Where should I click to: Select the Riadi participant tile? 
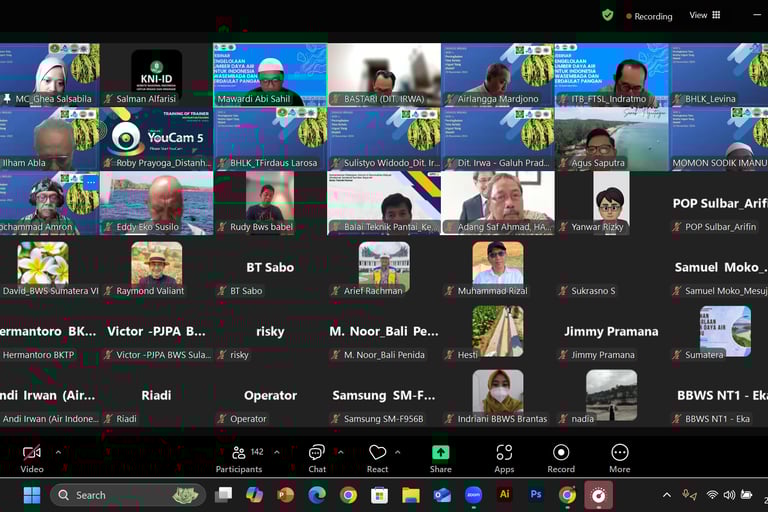[x=156, y=395]
